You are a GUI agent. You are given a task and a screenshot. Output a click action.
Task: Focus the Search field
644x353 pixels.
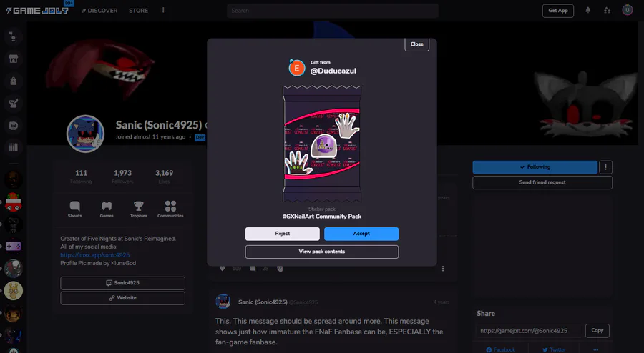click(333, 11)
